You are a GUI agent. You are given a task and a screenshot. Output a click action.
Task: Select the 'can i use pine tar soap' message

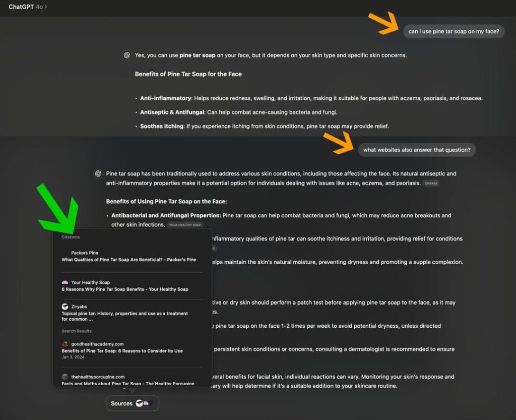[x=454, y=32]
